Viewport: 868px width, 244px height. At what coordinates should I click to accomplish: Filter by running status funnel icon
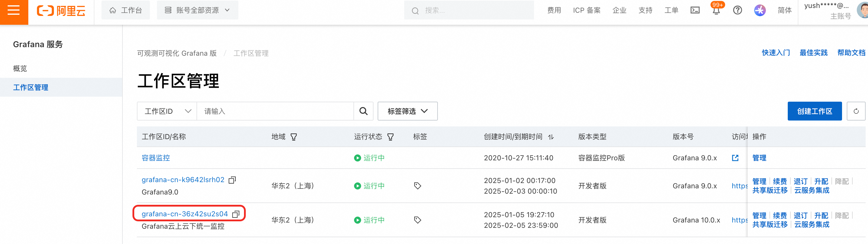tap(391, 137)
